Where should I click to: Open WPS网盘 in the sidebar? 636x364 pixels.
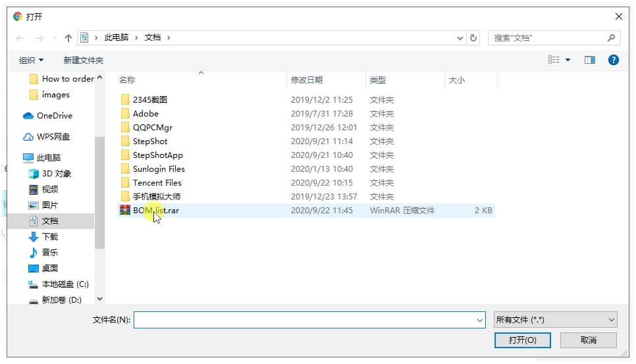point(46,137)
